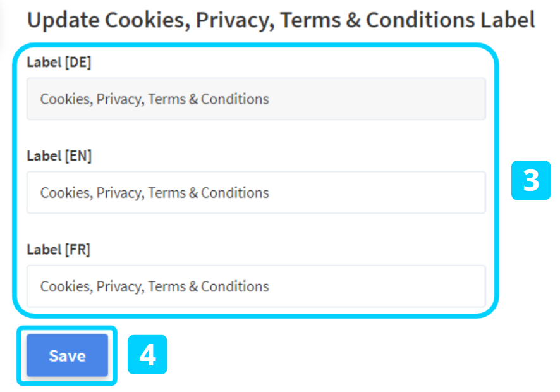Image resolution: width=560 pixels, height=392 pixels.
Task: Click the EN placeholder Cookies, Privacy text
Action: pos(154,193)
